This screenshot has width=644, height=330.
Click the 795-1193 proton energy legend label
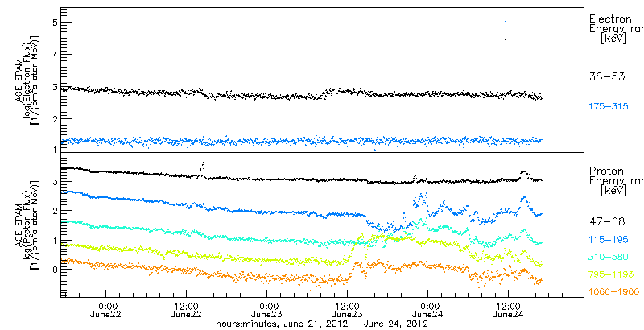611,274
